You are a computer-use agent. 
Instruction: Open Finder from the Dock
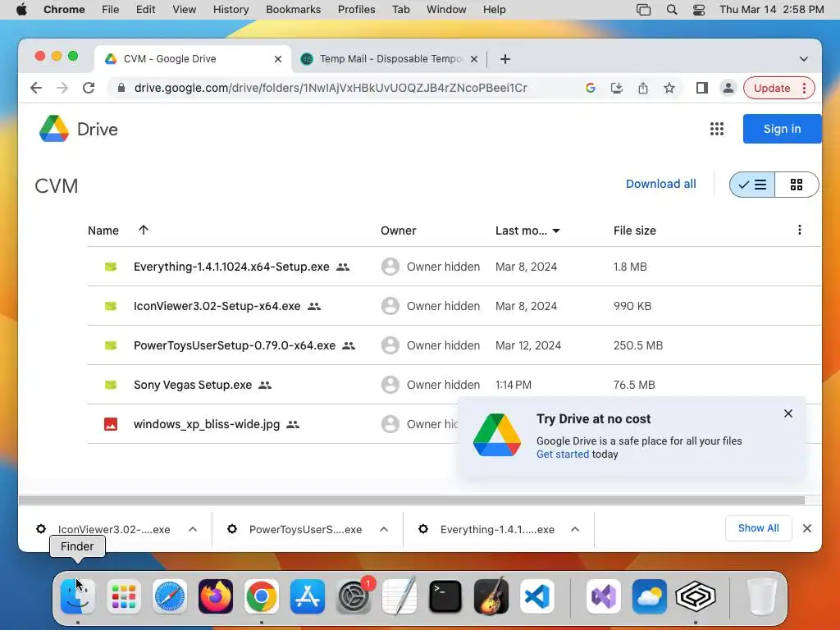tap(78, 596)
